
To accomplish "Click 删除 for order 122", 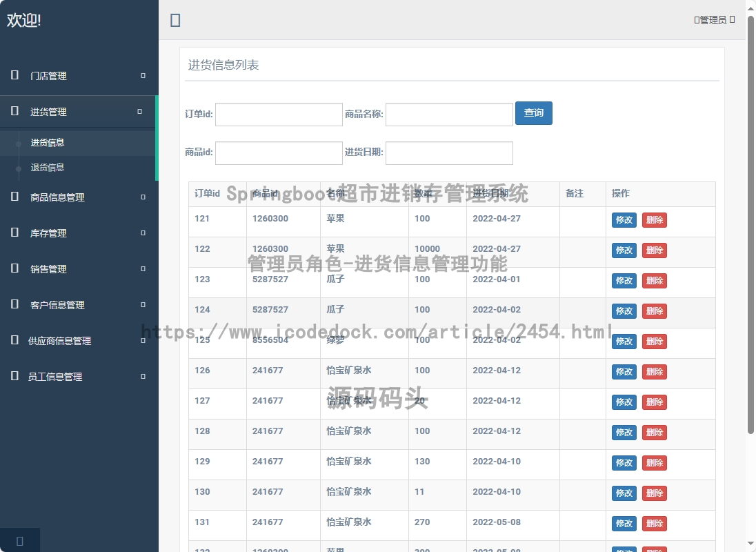I will point(655,250).
